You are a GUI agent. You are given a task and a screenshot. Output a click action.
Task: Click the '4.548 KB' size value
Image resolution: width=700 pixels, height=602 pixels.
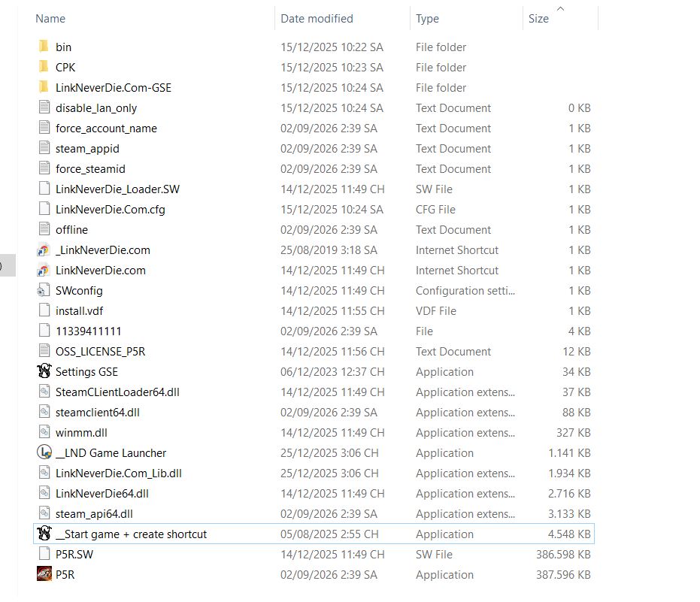[x=568, y=534]
